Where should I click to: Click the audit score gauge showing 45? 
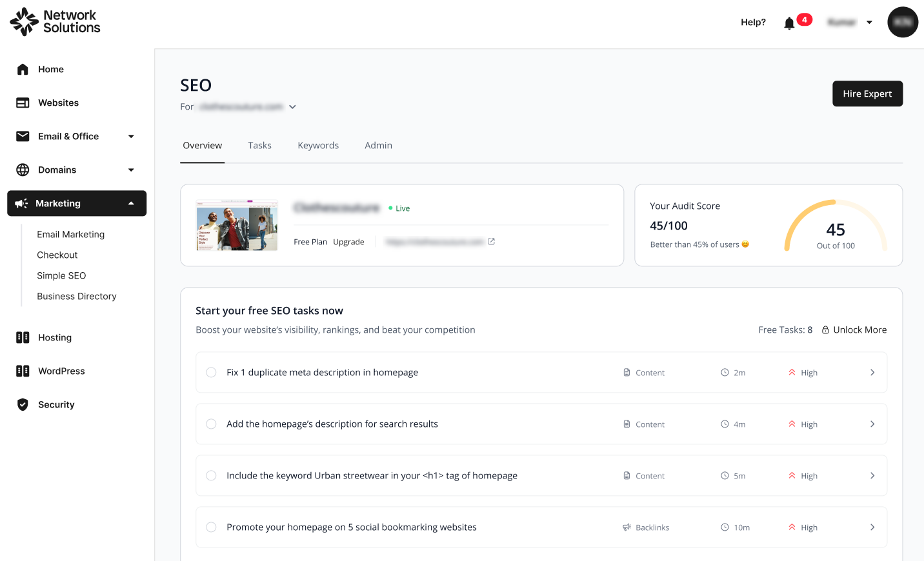coord(836,226)
